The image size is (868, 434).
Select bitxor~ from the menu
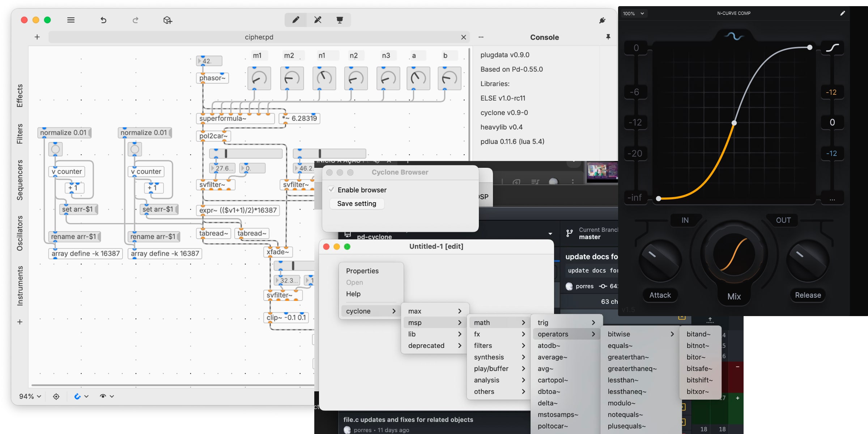698,392
